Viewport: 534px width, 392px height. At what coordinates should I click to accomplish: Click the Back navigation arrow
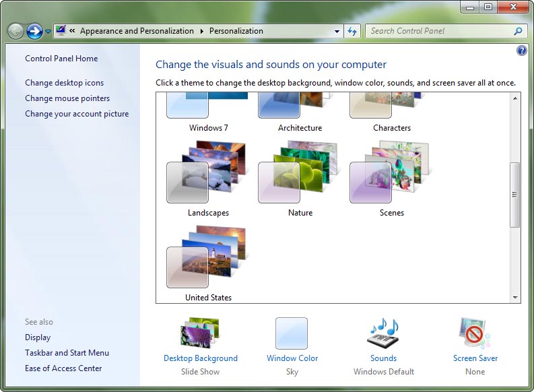pos(15,31)
